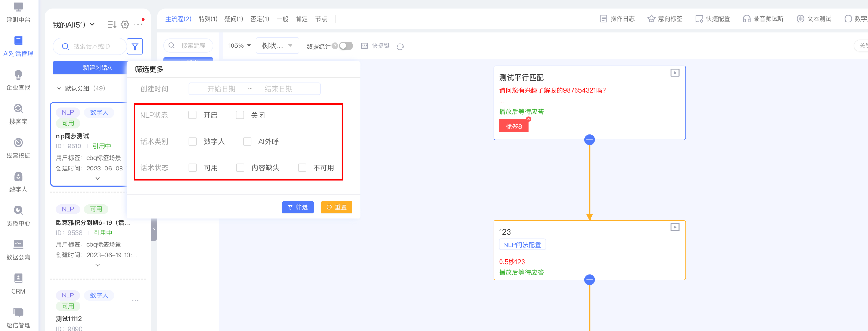Open the 质检中心 sidebar module
Screen dimensions: 868x331
[x=18, y=216]
